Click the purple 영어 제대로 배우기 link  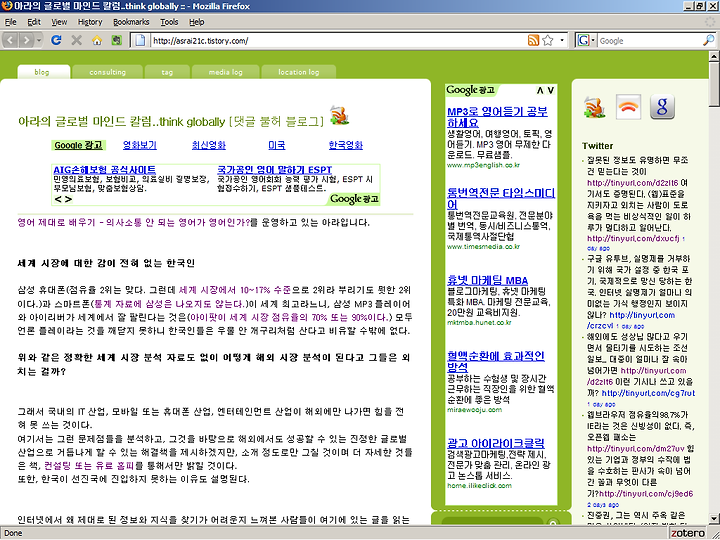pos(134,223)
